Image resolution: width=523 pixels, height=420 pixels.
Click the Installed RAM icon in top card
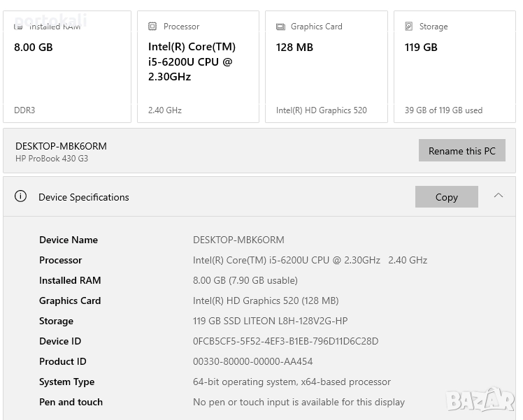[19, 27]
